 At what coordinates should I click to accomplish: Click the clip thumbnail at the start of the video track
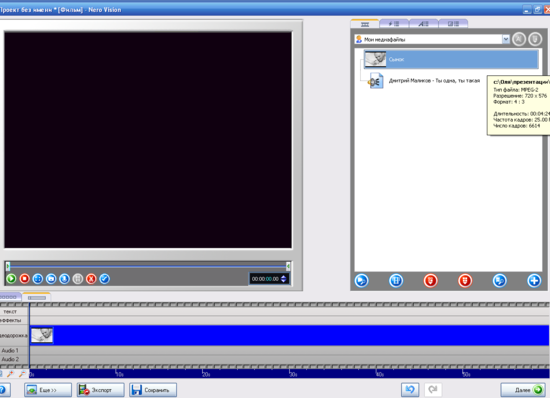(x=42, y=335)
